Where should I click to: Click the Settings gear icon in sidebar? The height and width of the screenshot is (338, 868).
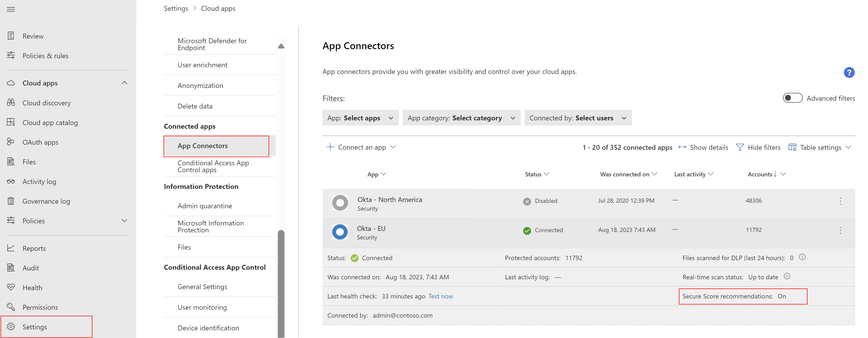coord(11,326)
